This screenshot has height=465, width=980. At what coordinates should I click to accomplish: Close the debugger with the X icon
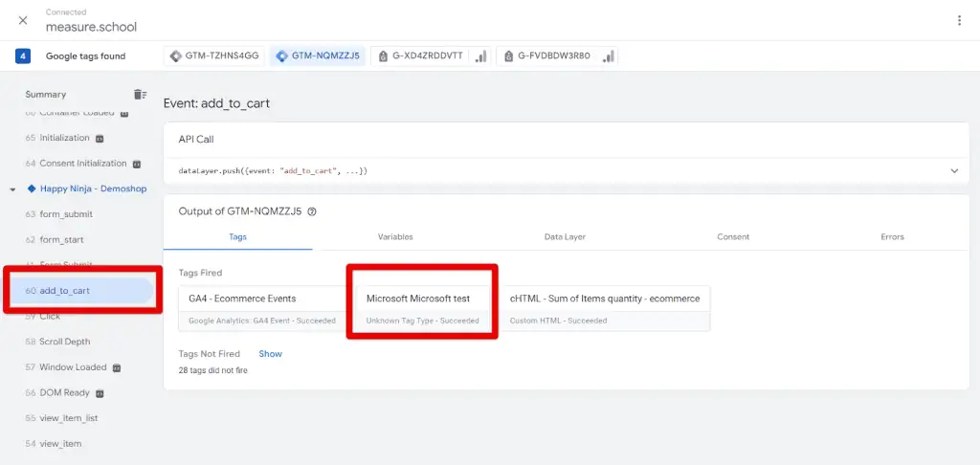(x=23, y=20)
